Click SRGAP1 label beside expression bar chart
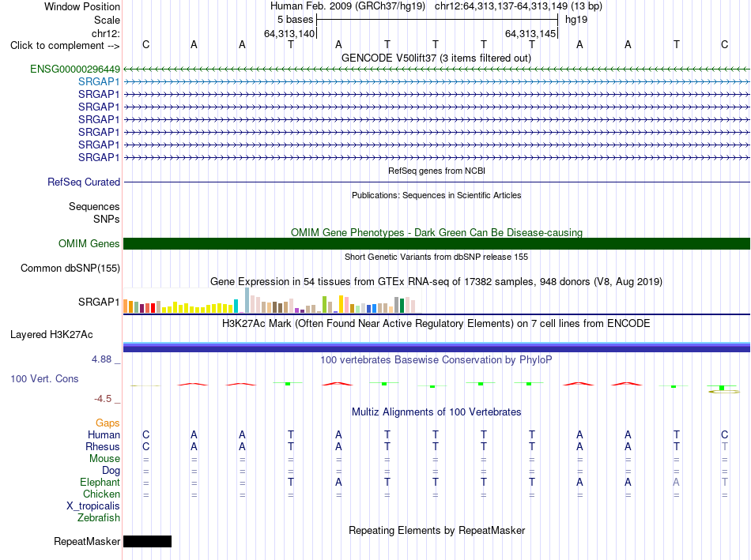The width and height of the screenshot is (751, 560). [99, 302]
